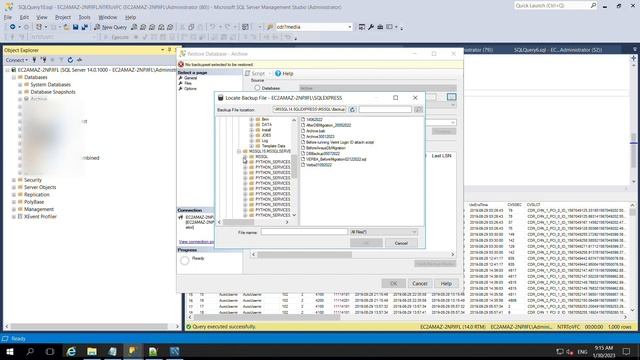This screenshot has width=640, height=360.
Task: Open Internet Explorer from the taskbar
Action: (71, 351)
